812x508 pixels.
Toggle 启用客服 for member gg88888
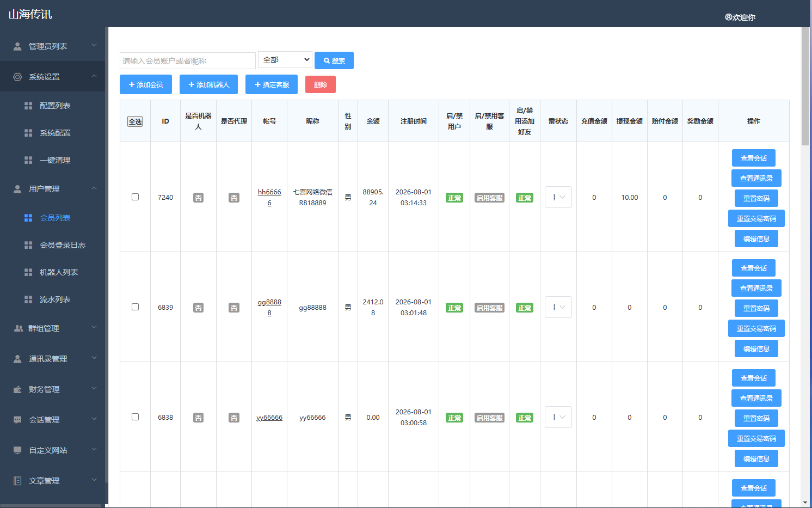(489, 308)
